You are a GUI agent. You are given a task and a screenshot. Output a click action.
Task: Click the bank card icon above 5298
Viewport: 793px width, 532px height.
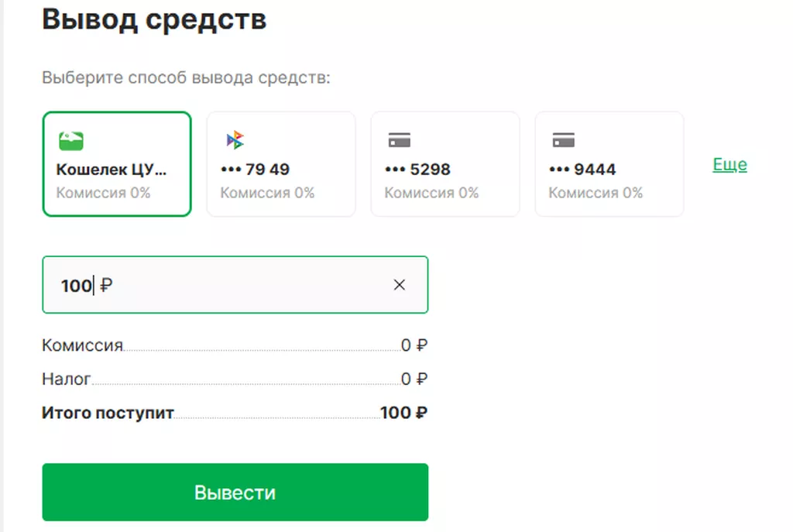pos(400,140)
